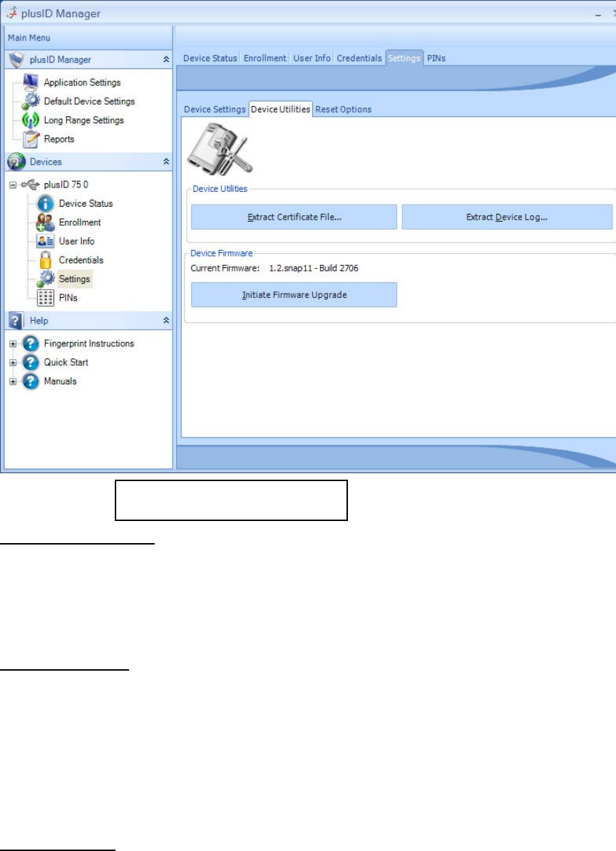This screenshot has height=851, width=616.
Task: Open Fingerprint Instructions help topic
Action: (x=89, y=344)
